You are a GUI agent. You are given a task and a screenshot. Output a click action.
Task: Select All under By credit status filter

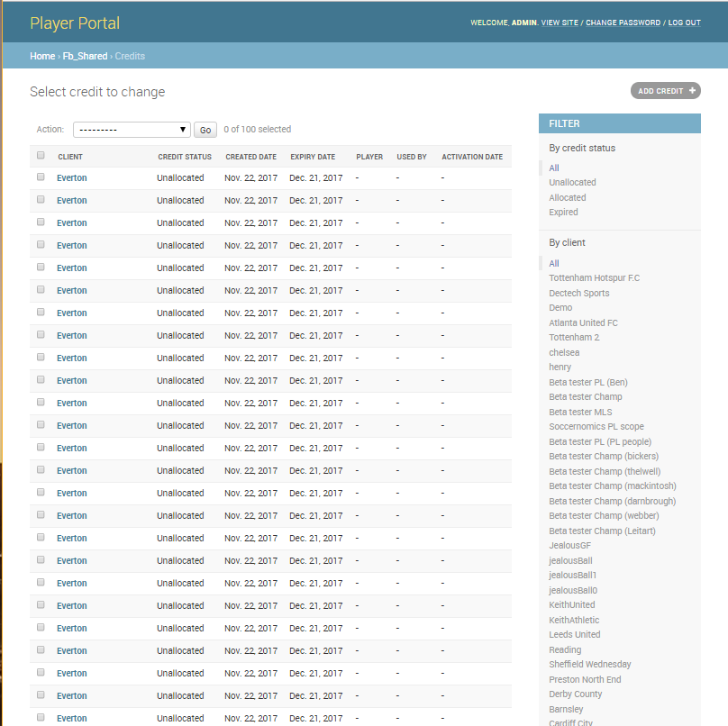click(554, 168)
